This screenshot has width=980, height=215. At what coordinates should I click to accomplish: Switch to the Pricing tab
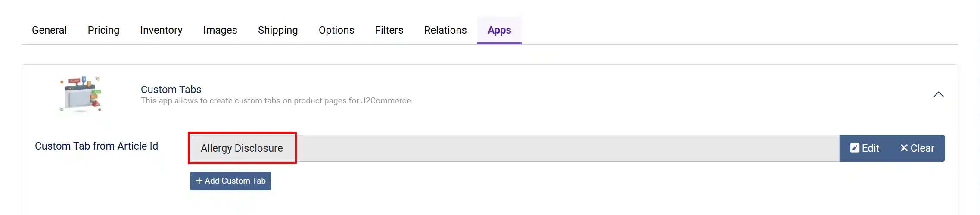point(103,30)
